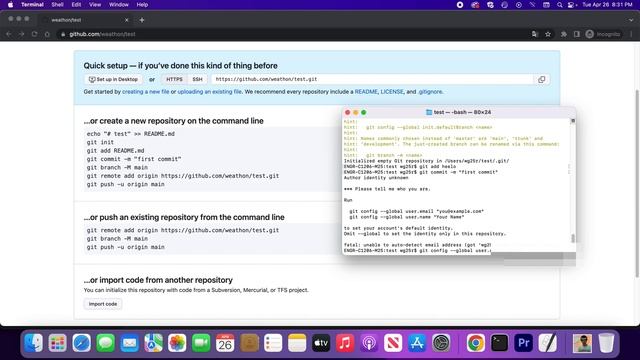Open the Edit menu
This screenshot has height=360, width=640.
coord(76,5)
